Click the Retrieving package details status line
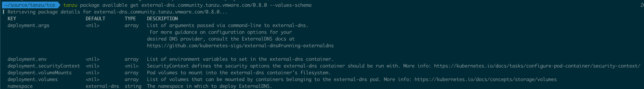This screenshot has height=89, width=644. [x=117, y=12]
